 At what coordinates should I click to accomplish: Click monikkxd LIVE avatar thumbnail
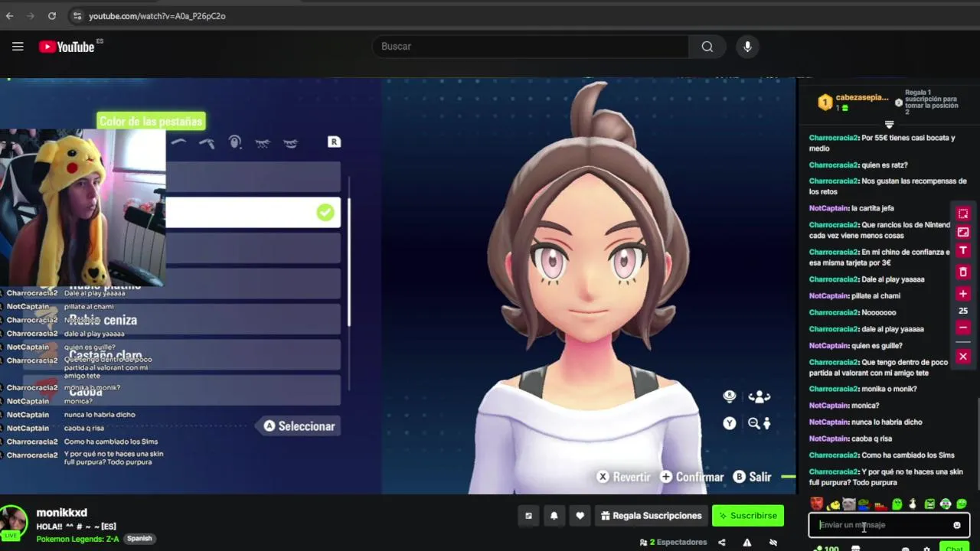click(x=14, y=523)
